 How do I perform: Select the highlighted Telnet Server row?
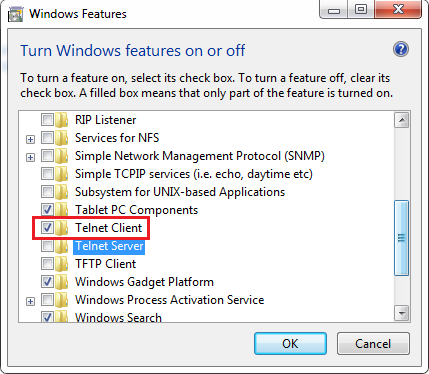tap(109, 246)
